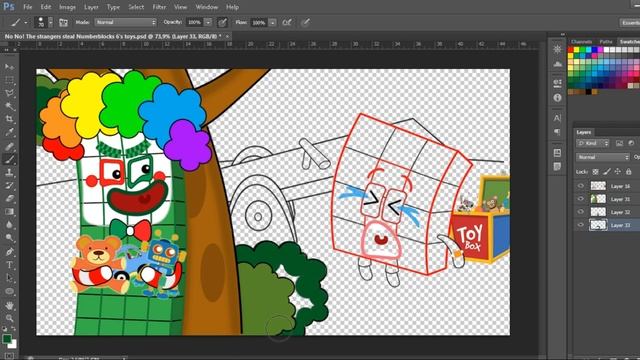Hide Layer 33 with eye icon
This screenshot has height=360, width=640.
pyautogui.click(x=580, y=225)
